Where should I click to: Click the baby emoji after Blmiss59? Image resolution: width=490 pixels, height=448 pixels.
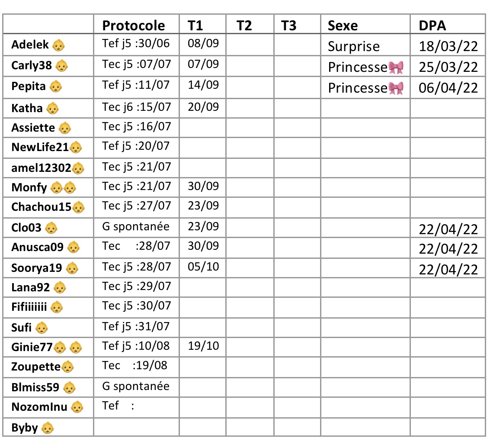point(69,388)
